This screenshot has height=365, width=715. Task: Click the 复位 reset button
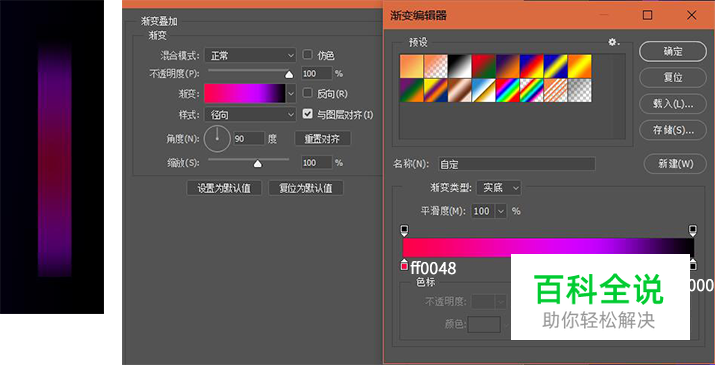673,77
